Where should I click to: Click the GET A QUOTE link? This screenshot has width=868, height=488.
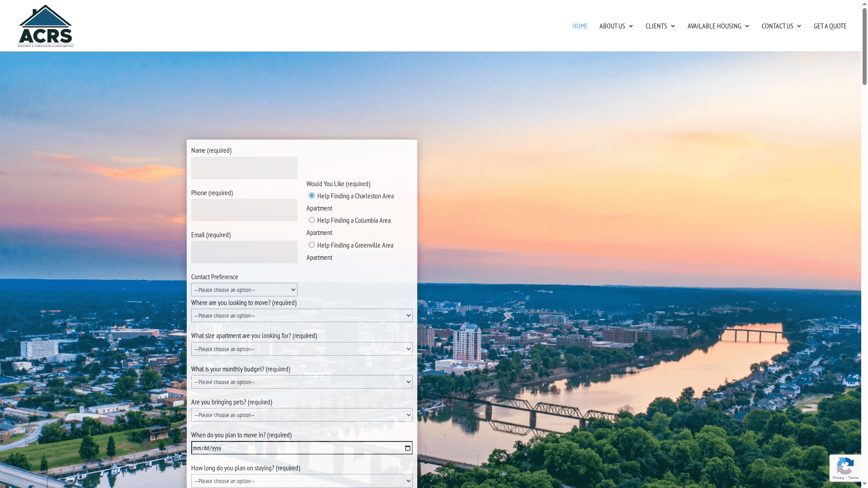[830, 26]
